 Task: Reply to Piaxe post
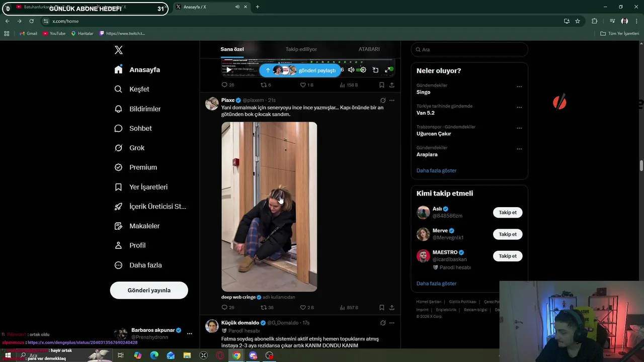pyautogui.click(x=228, y=307)
